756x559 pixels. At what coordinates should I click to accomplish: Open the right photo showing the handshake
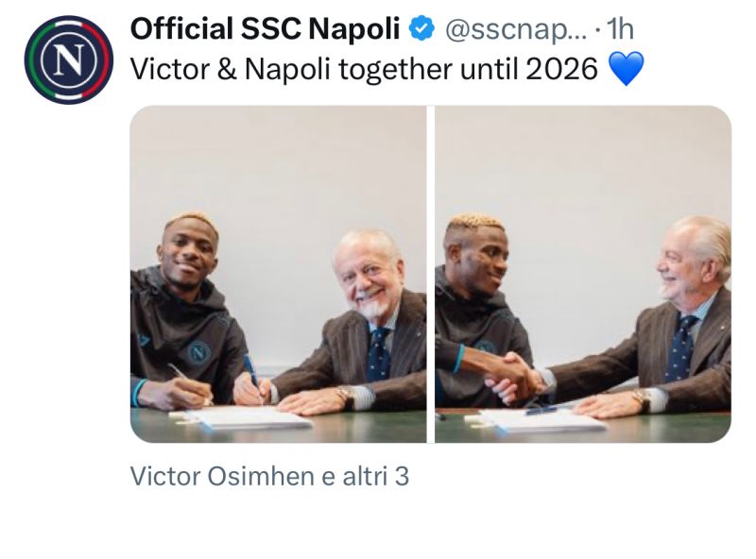coord(583,274)
